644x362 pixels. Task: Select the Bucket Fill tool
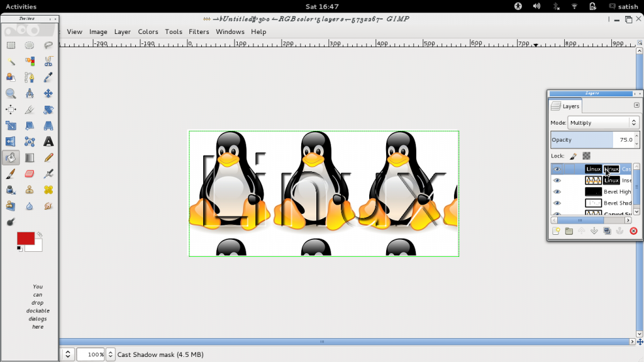point(11,157)
